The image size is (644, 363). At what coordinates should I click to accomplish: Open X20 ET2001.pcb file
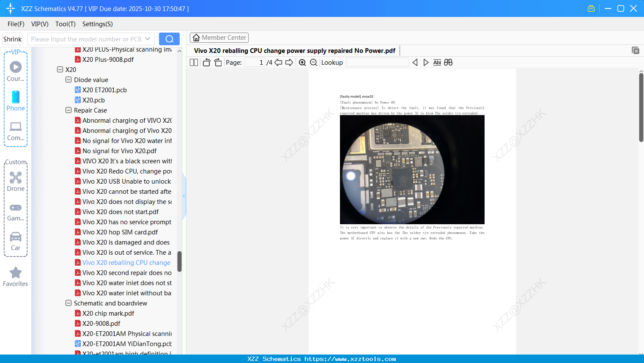tap(104, 90)
